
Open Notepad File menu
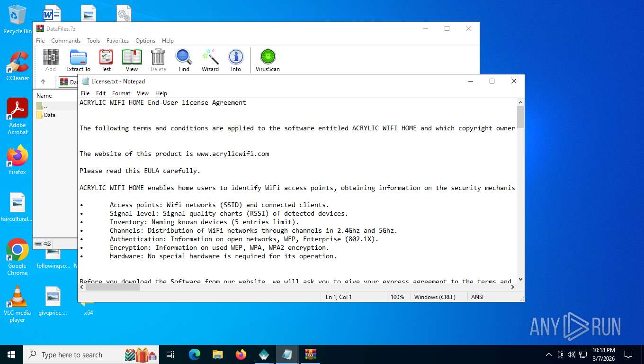click(x=85, y=93)
